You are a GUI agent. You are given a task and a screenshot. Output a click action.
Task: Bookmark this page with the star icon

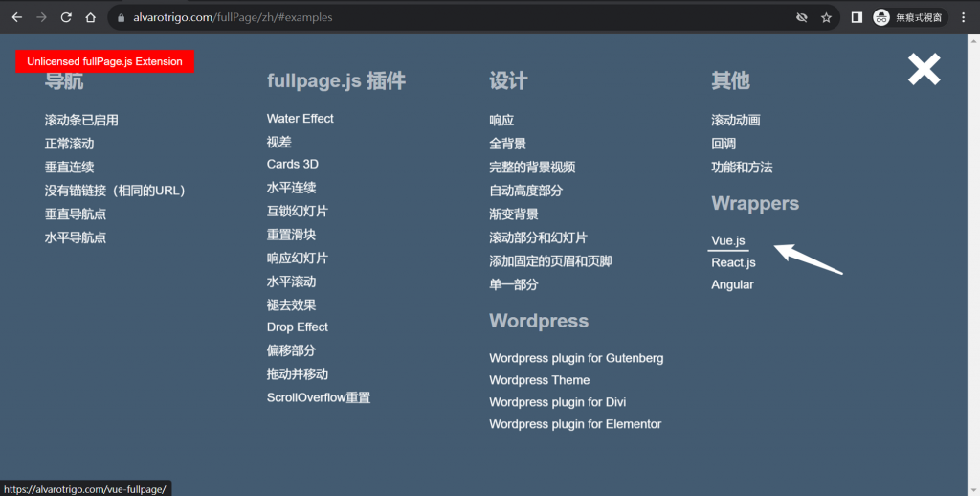(826, 17)
